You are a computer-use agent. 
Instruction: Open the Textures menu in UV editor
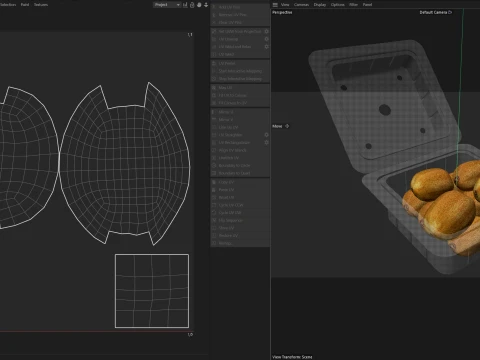point(41,5)
